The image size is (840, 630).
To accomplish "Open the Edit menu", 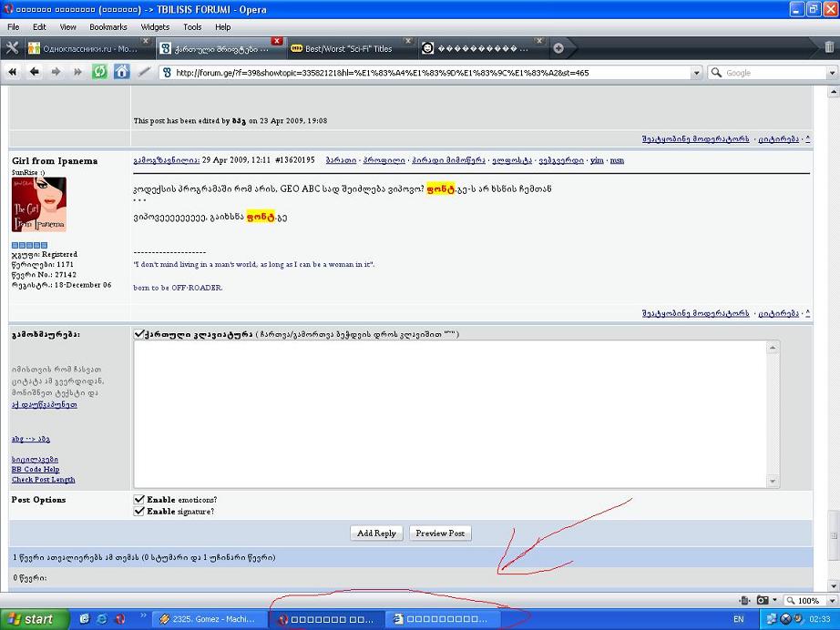I will point(39,26).
